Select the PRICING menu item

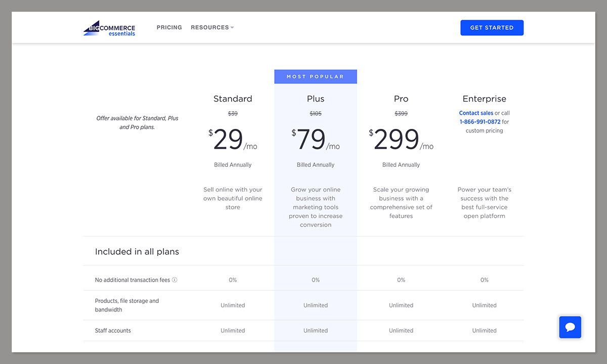tap(169, 27)
